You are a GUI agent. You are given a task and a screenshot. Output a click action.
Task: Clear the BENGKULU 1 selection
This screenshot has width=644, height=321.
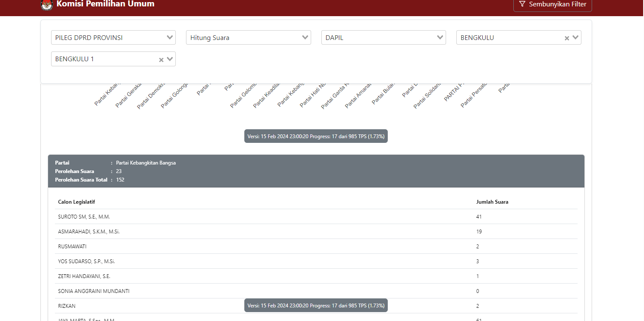point(161,60)
